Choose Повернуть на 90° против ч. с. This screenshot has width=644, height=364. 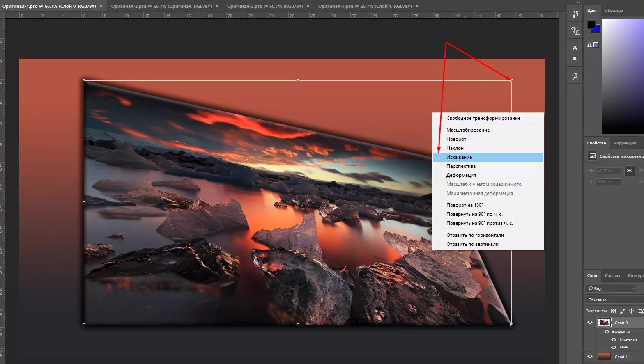click(x=488, y=223)
